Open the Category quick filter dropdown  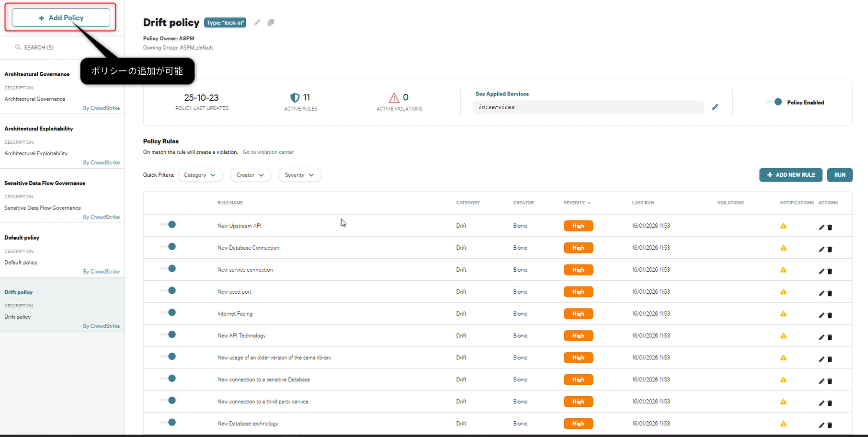[x=200, y=175]
